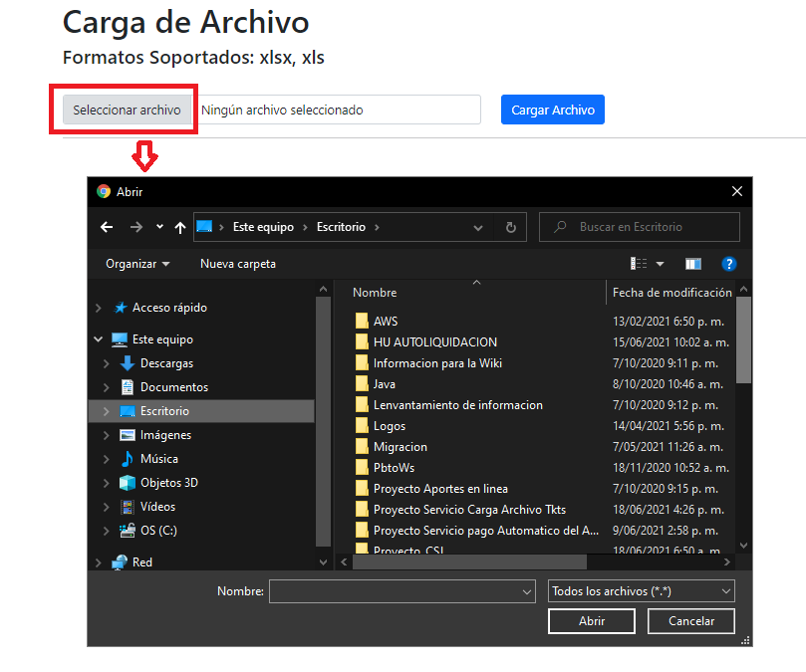Click the blue help question mark icon

coord(728,264)
